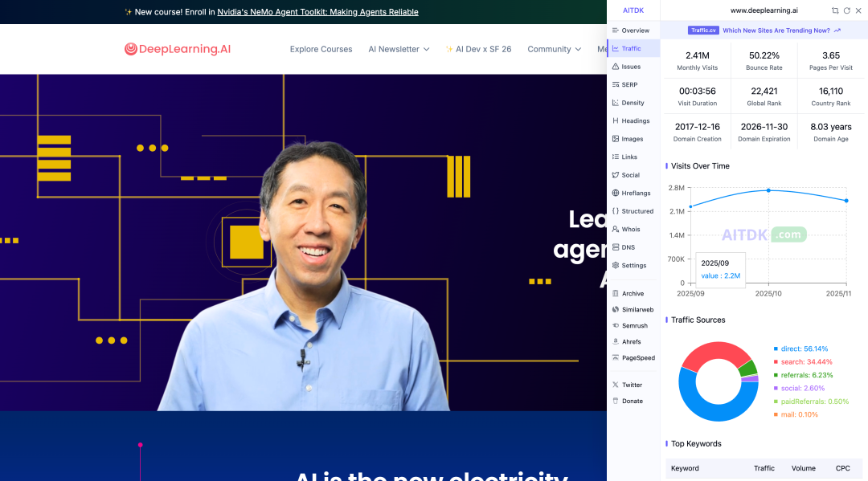Open Similarweb lookup in the sidebar
The image size is (868, 481).
click(x=633, y=310)
